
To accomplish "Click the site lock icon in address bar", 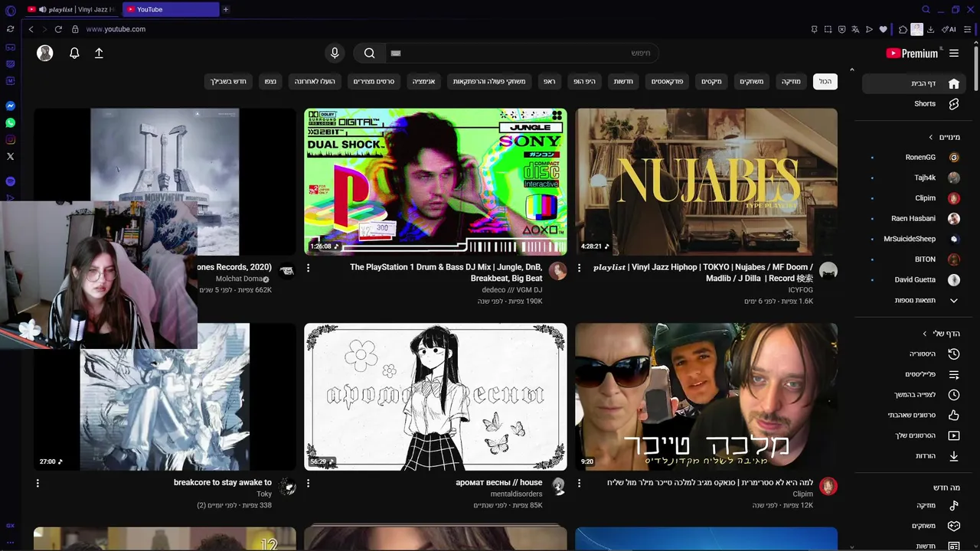I will (x=75, y=29).
